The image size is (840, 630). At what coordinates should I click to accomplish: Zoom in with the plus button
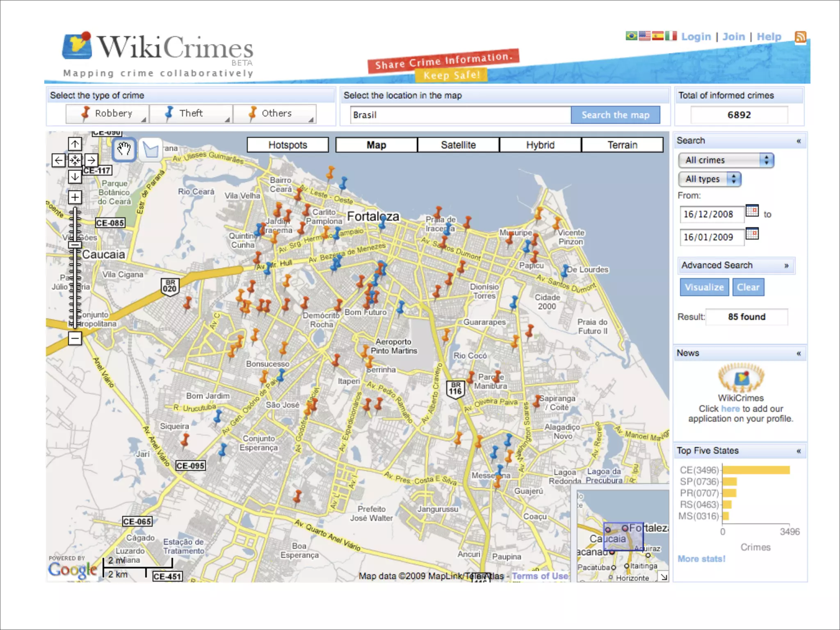(x=75, y=197)
